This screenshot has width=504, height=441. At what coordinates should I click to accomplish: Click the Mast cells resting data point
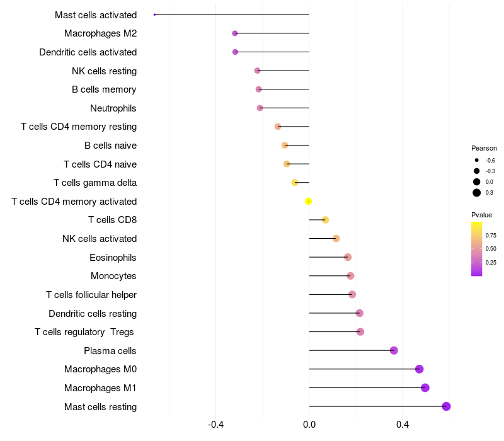coord(446,406)
